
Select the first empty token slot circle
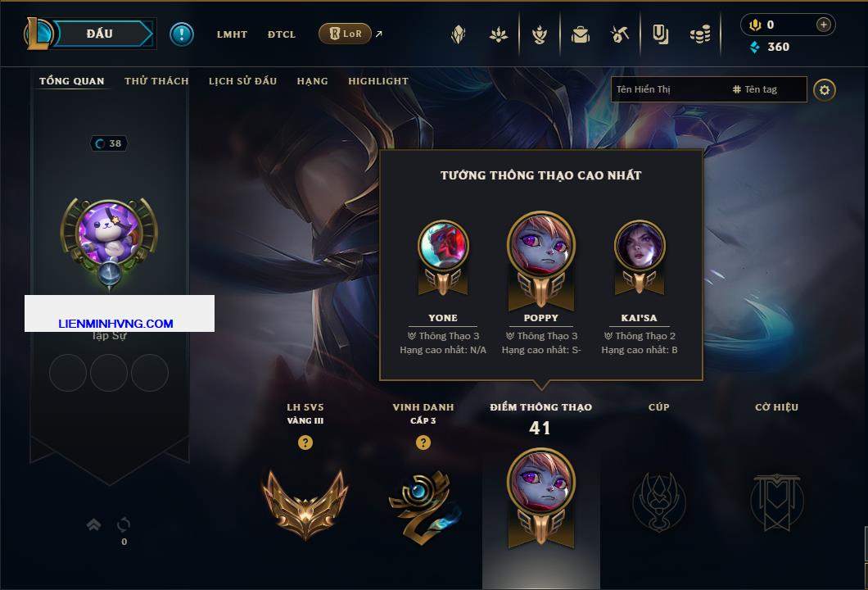click(67, 373)
